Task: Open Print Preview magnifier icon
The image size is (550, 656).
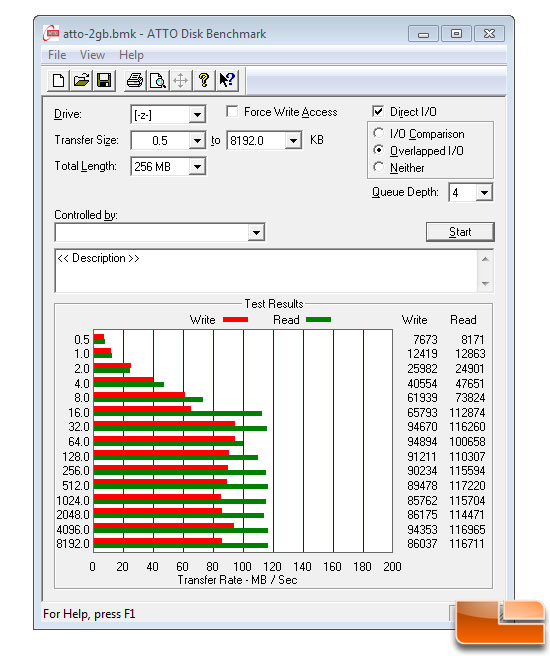Action: tap(158, 80)
